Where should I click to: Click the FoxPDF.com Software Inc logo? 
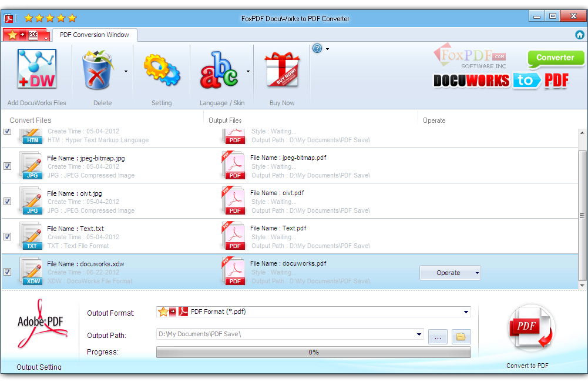[471, 56]
